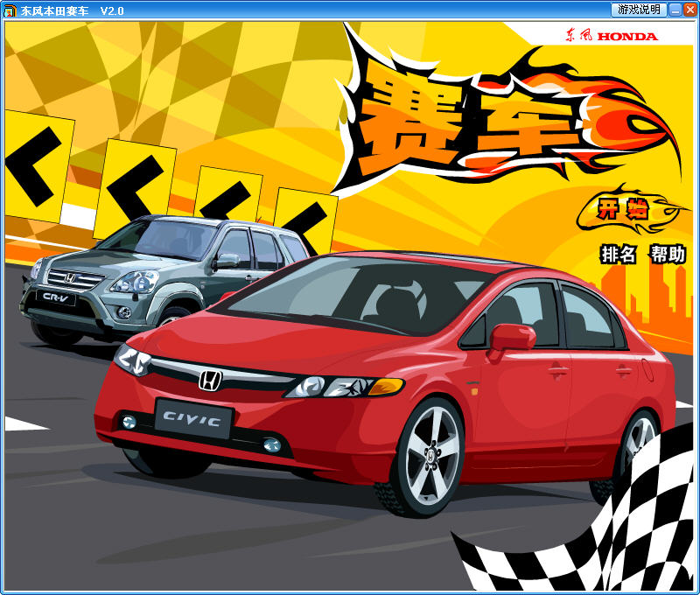This screenshot has height=595, width=700.
Task: Click the app icon in the title bar
Action: (10, 10)
